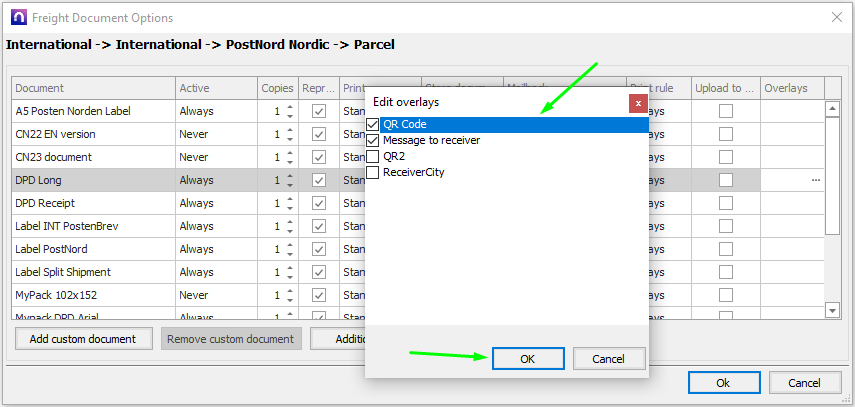The width and height of the screenshot is (855, 407).
Task: Increase copies for A5 Posten Norden Label
Action: pos(290,107)
